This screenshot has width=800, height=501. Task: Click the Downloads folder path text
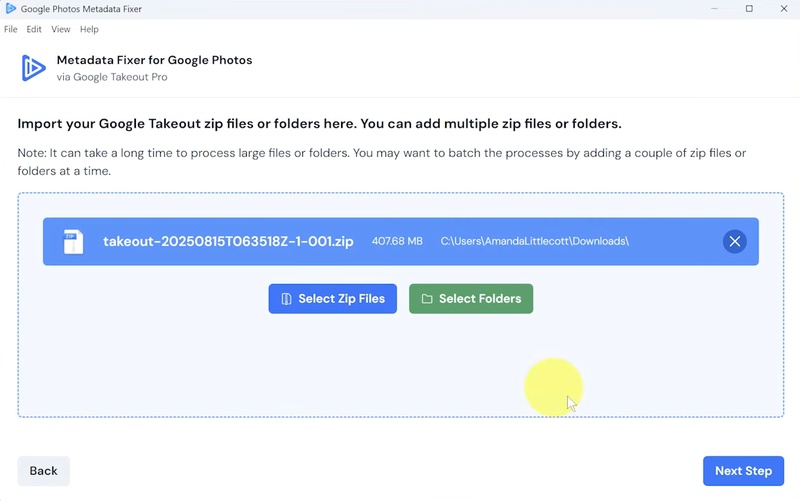tap(535, 241)
